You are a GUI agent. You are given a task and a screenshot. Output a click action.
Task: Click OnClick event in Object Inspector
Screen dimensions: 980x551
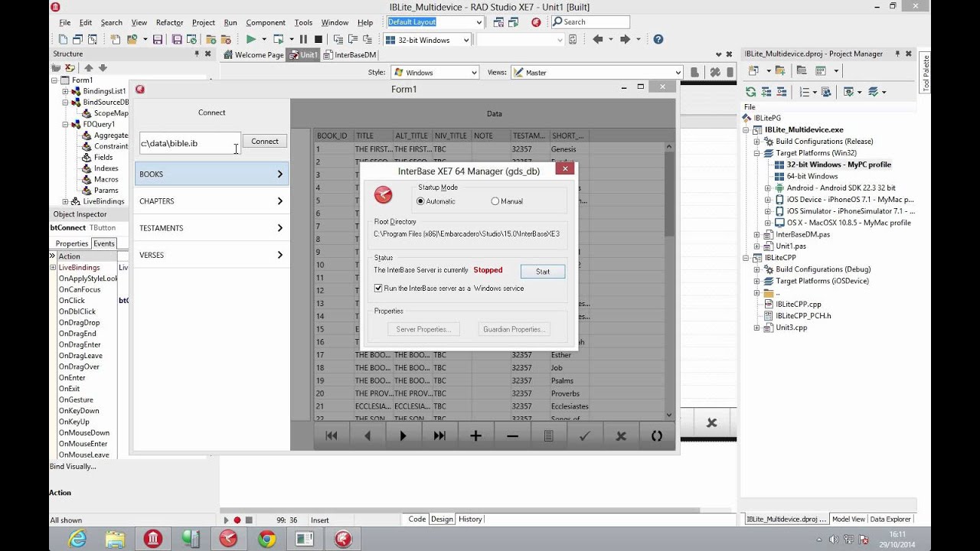point(72,301)
